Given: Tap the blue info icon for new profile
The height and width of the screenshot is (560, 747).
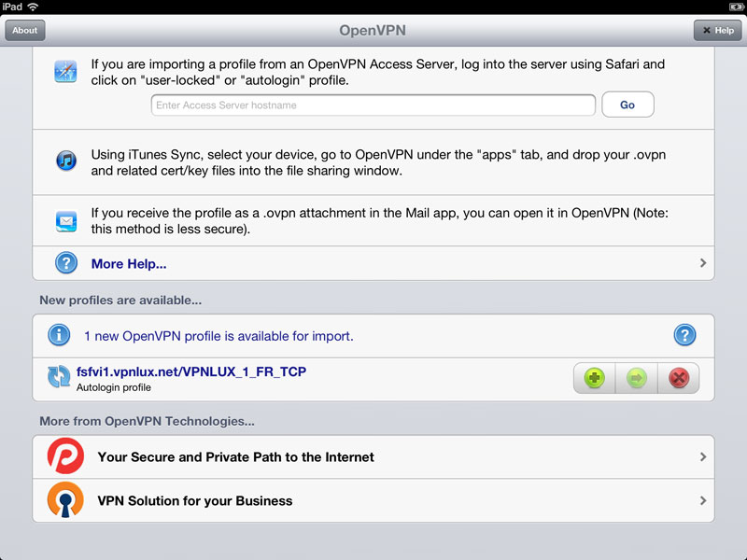Looking at the screenshot, I should 59,335.
